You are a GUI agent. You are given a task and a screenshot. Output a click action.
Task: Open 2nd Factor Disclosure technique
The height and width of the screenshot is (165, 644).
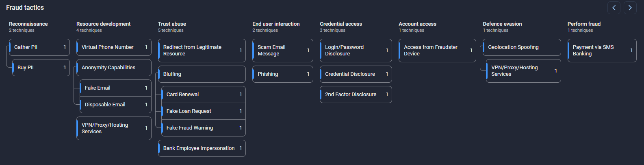point(356,95)
